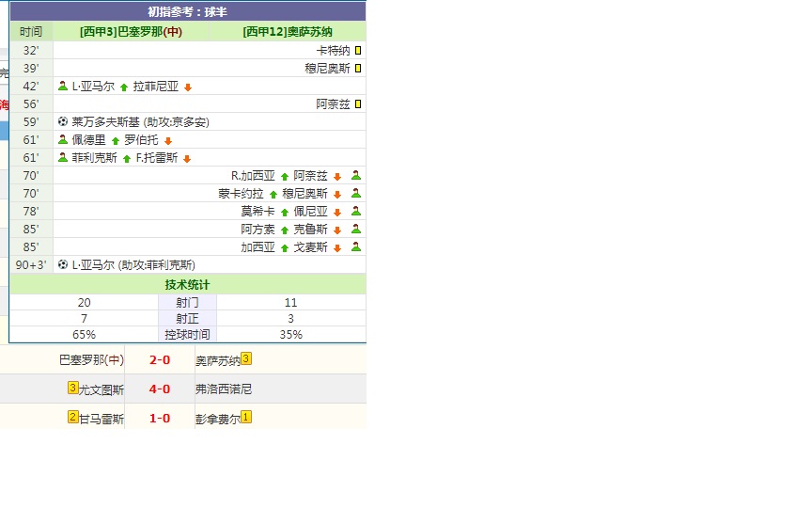Click the orange down arrow after 罗伯托
The width and height of the screenshot is (812, 508).
coord(168,140)
